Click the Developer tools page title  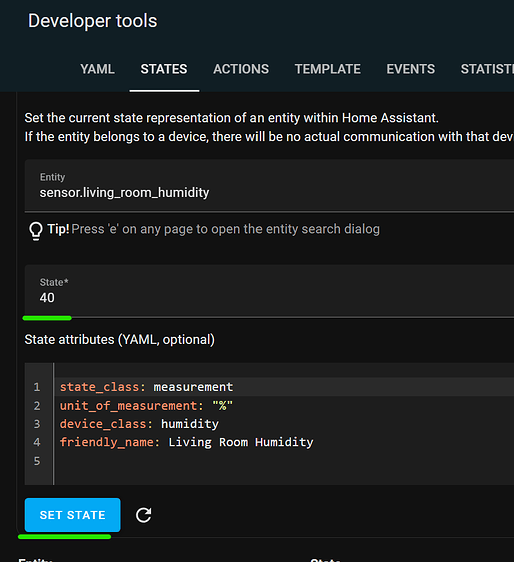[x=92, y=21]
